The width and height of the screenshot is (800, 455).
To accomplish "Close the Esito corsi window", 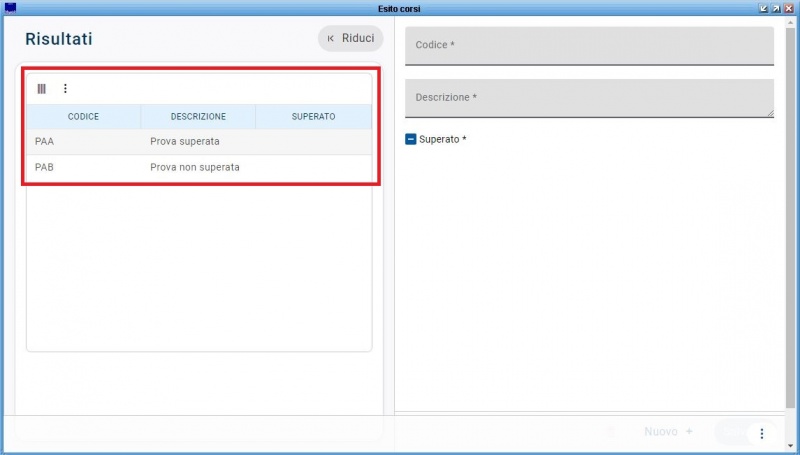I will point(789,9).
